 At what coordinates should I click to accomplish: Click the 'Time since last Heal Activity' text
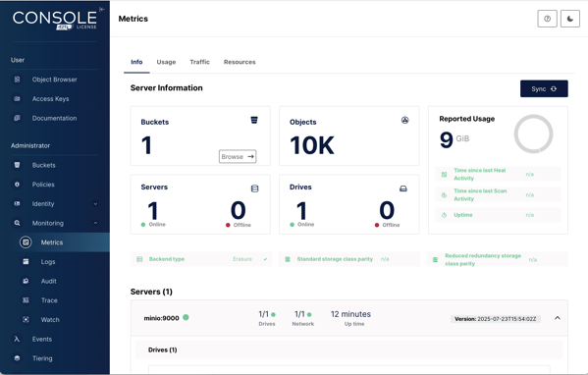[480, 174]
